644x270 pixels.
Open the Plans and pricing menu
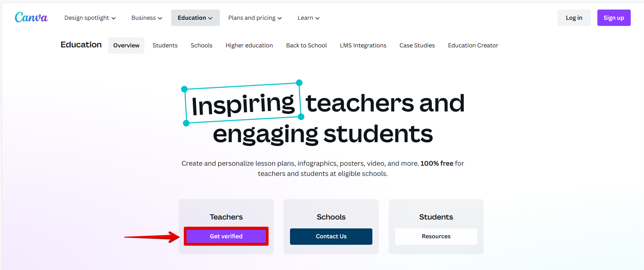click(x=255, y=18)
